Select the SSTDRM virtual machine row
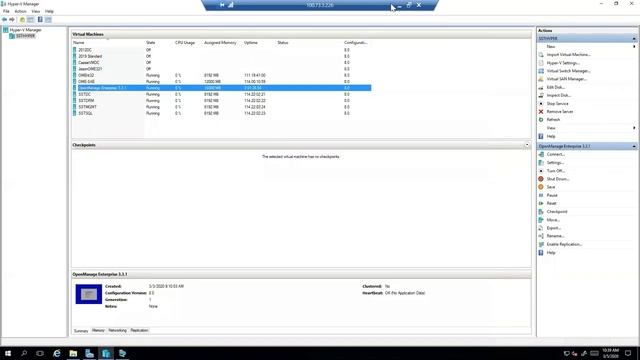Screen dimensions: 640x360 point(222,100)
